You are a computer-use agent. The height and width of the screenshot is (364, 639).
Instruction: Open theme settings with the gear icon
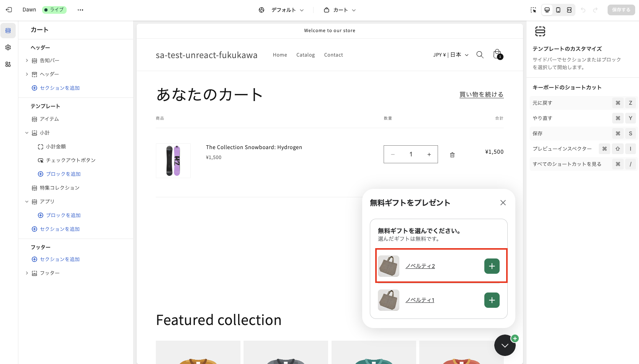point(8,47)
